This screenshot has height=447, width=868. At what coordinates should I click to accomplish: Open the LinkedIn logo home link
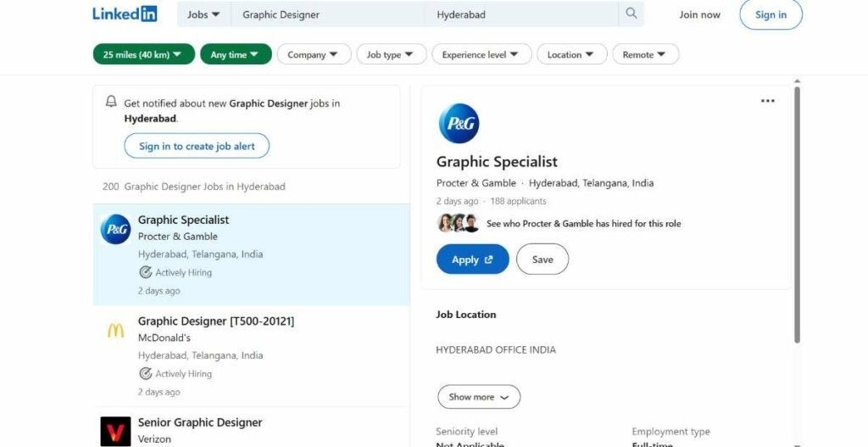point(125,14)
